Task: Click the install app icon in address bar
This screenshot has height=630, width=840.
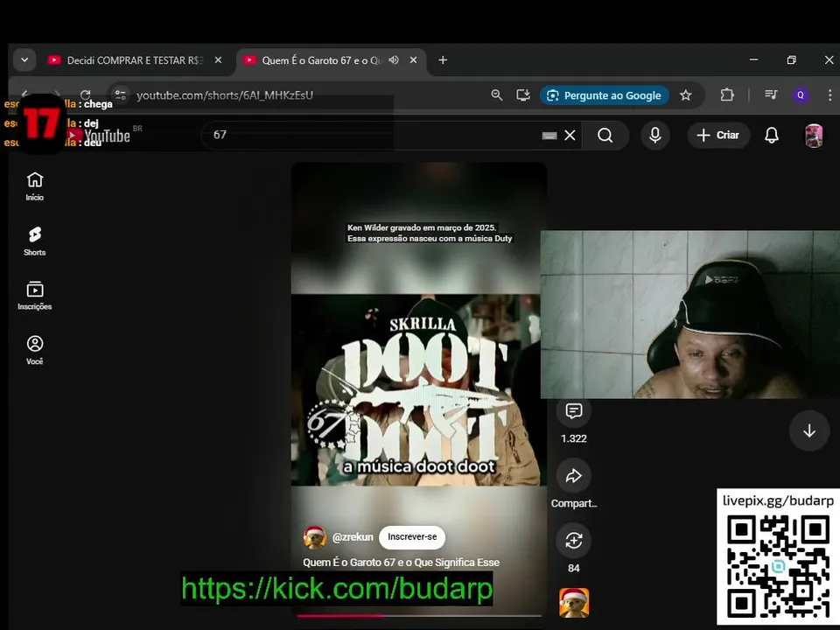Action: click(523, 95)
